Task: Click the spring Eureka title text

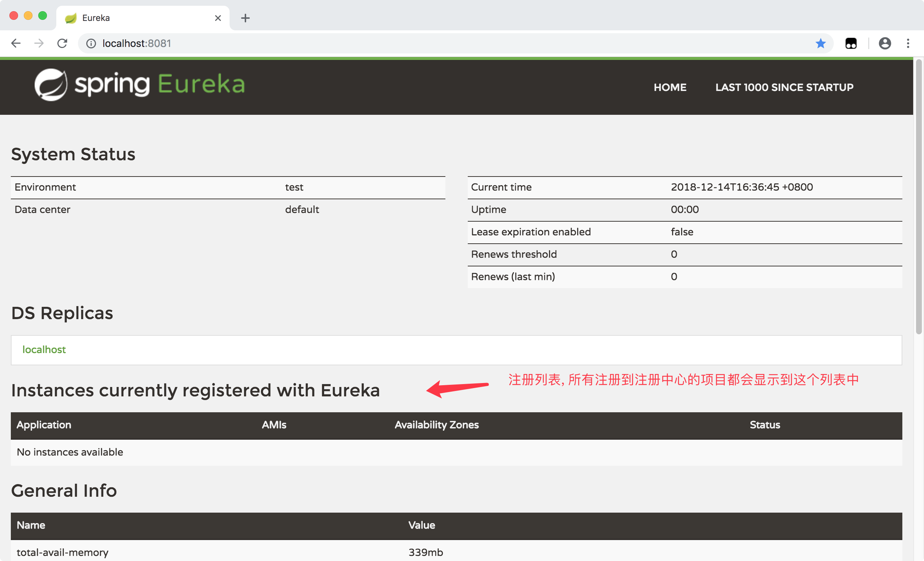Action: click(x=160, y=84)
